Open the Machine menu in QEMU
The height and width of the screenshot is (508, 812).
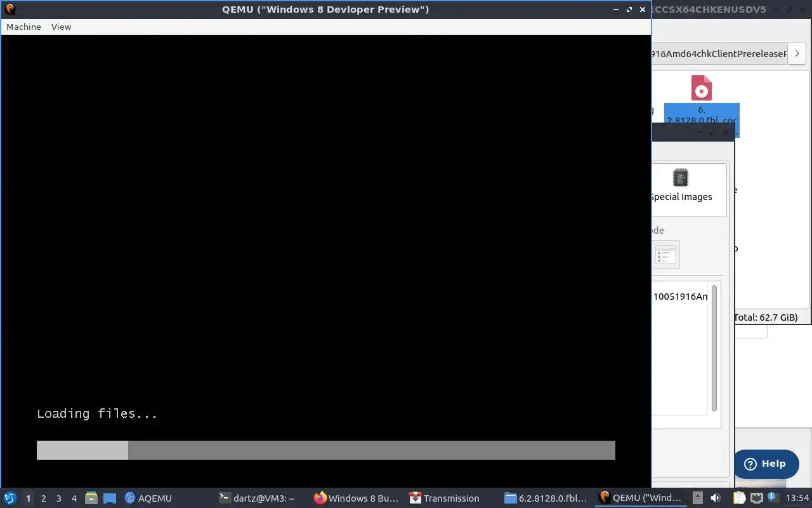pos(23,27)
